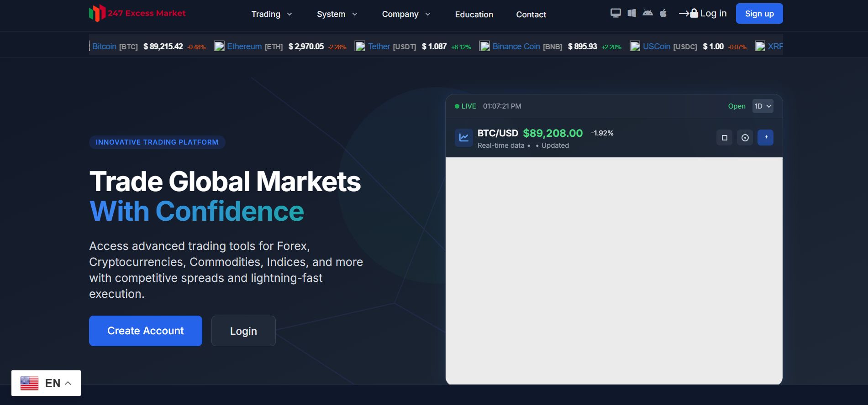
Task: Click Bitcoin in the price ticker
Action: tap(105, 47)
